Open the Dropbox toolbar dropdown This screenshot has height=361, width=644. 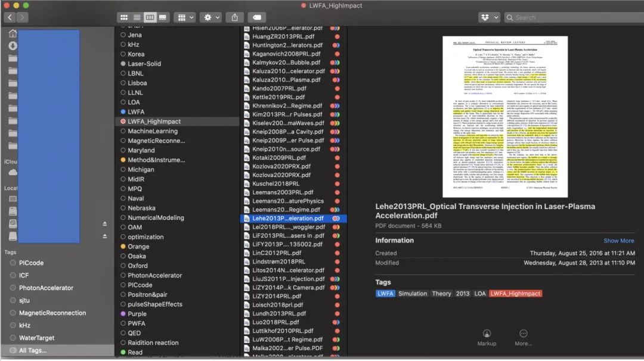click(x=489, y=18)
